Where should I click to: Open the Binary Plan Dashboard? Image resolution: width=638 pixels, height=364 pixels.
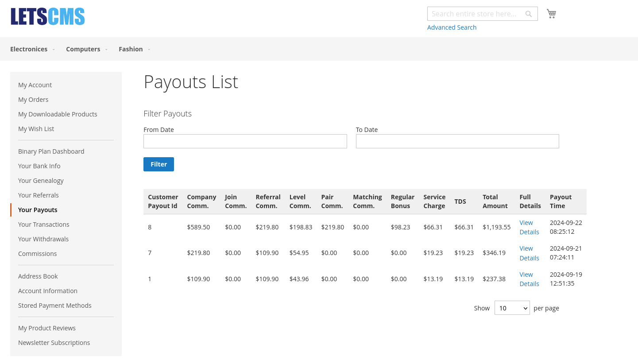point(51,151)
